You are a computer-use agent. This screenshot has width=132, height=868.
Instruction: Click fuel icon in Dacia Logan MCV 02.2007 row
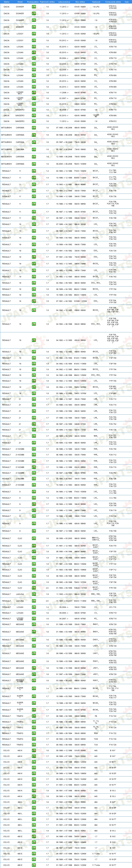click(x=34, y=98)
